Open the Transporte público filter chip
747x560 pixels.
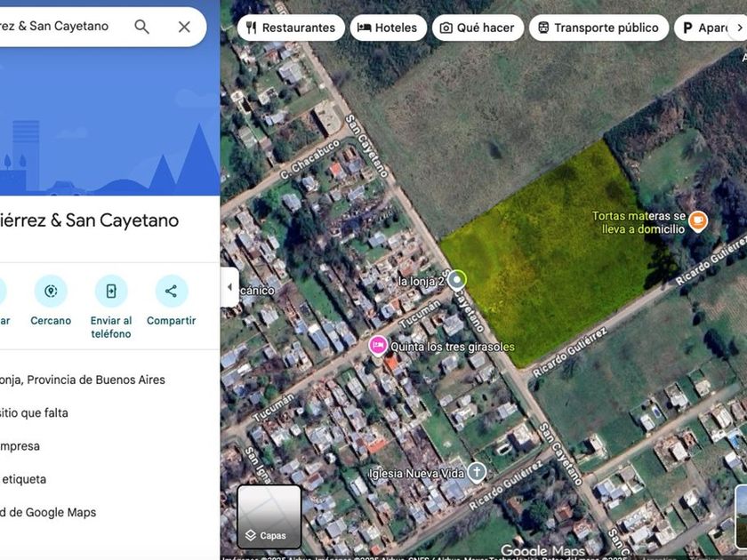click(x=598, y=28)
